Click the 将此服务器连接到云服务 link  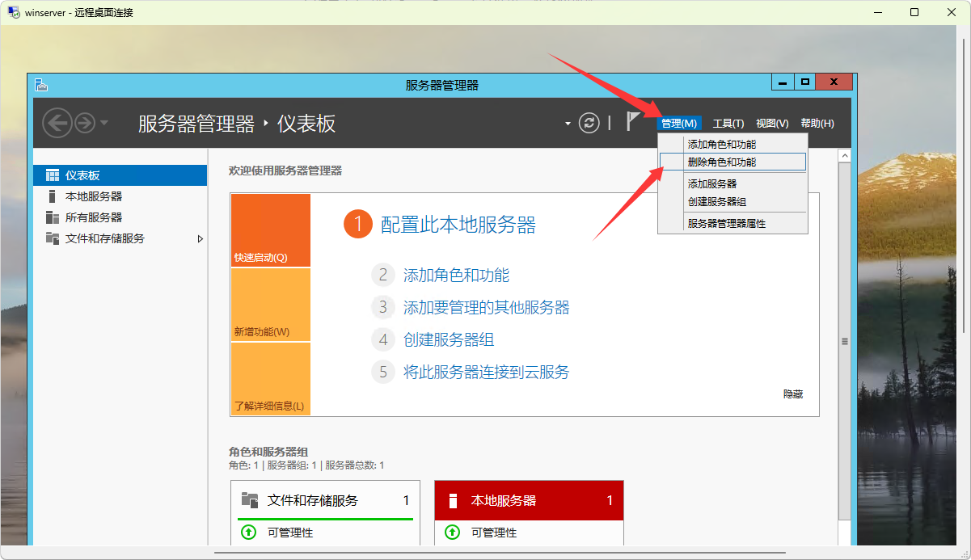486,373
